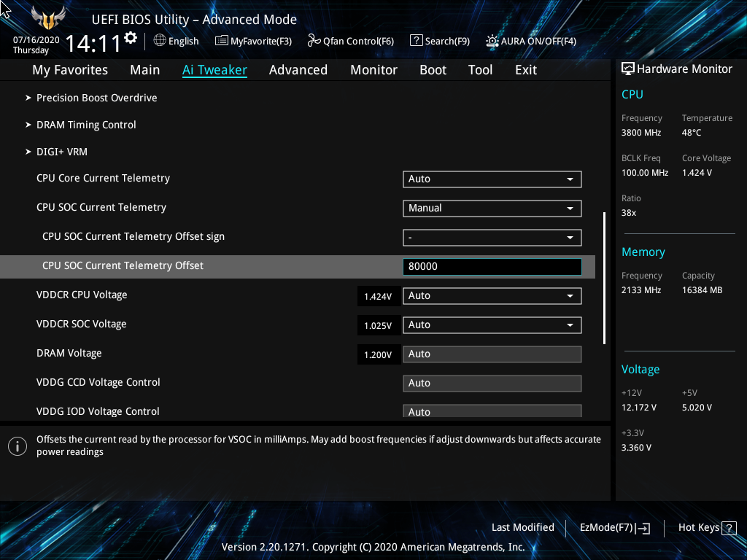Image resolution: width=747 pixels, height=560 pixels.
Task: Click the globe language icon
Action: pos(160,41)
